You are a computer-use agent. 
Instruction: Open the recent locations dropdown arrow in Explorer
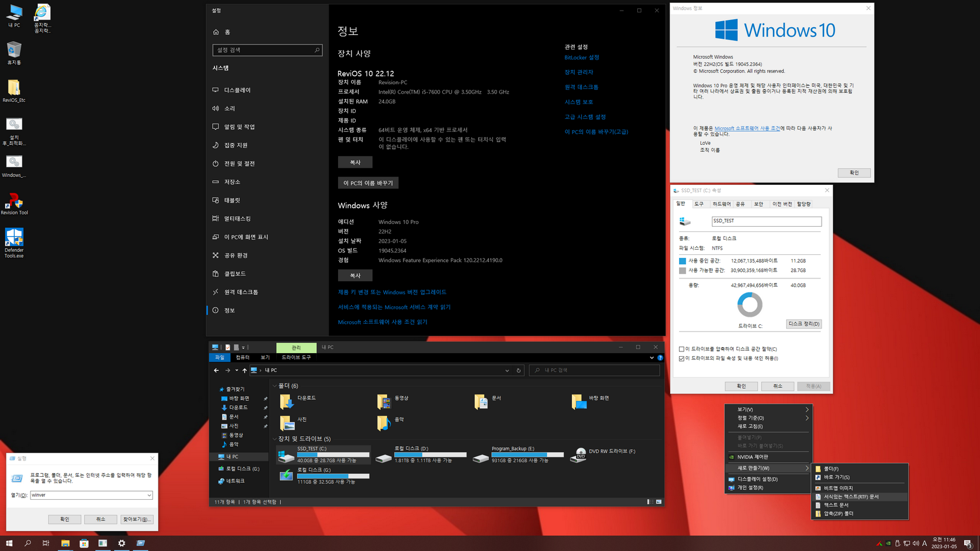coord(236,370)
